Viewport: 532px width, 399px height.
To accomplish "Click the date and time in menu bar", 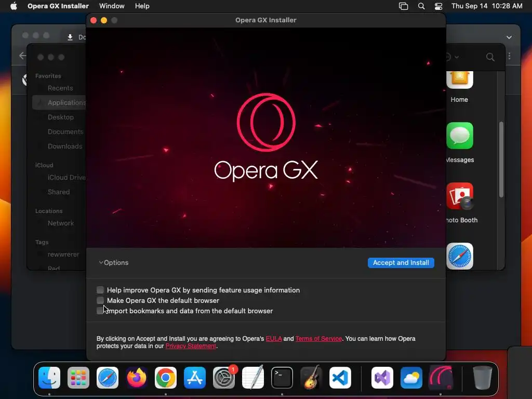I will [486, 6].
